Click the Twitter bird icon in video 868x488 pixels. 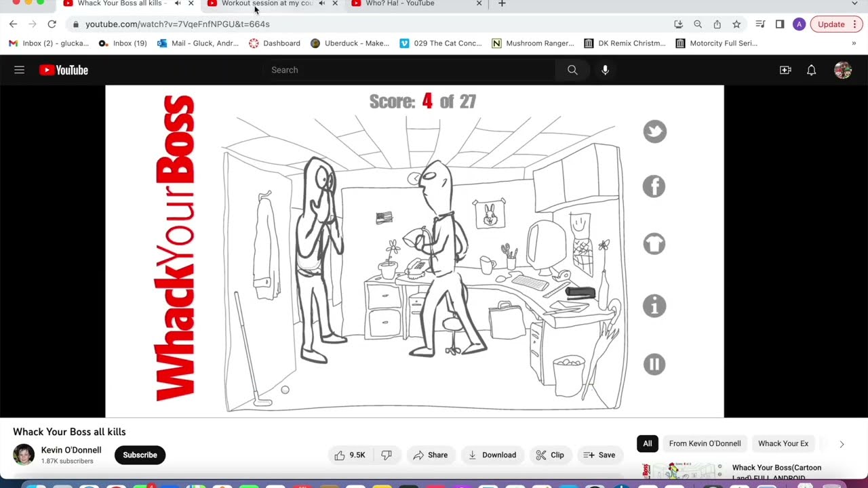[654, 131]
